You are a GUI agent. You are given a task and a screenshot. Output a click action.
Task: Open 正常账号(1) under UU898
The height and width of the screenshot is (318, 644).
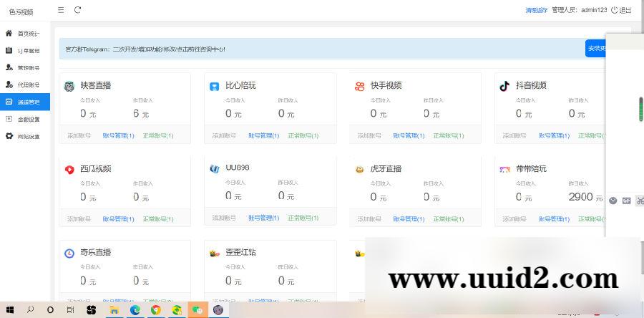click(x=303, y=218)
